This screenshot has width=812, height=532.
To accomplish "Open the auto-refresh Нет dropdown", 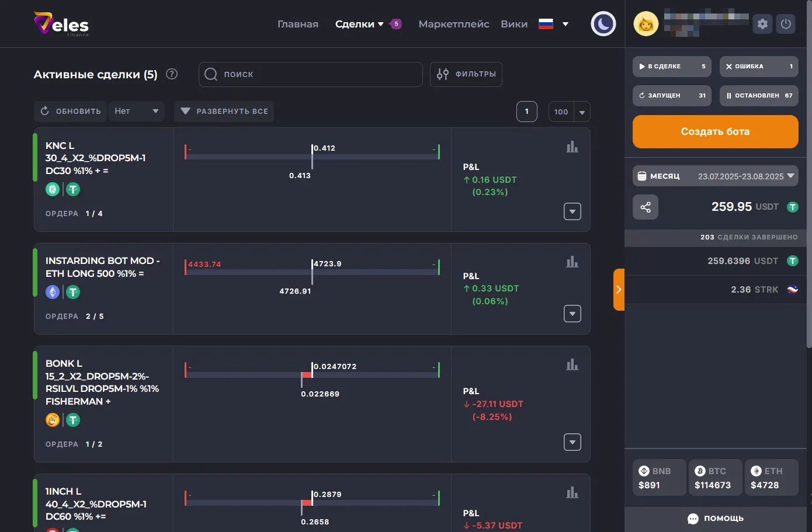I will (137, 111).
